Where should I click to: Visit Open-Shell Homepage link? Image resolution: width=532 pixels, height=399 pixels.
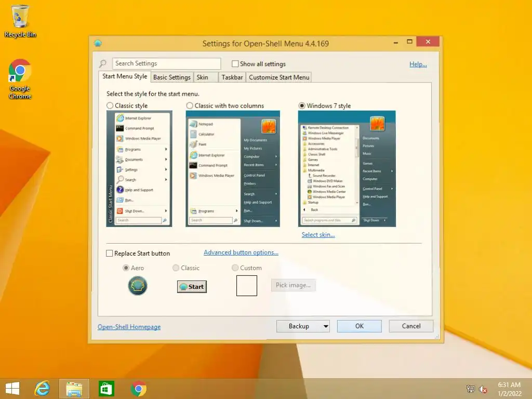[x=129, y=327]
